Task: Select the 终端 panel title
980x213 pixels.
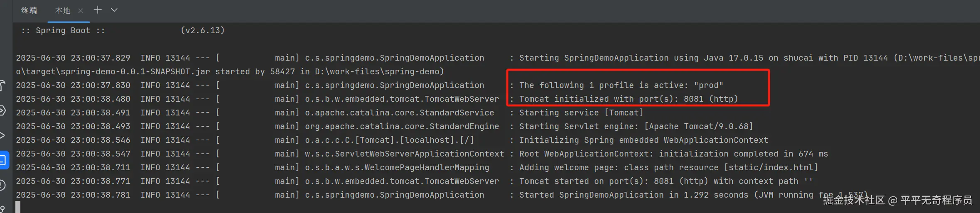Action: click(x=29, y=11)
